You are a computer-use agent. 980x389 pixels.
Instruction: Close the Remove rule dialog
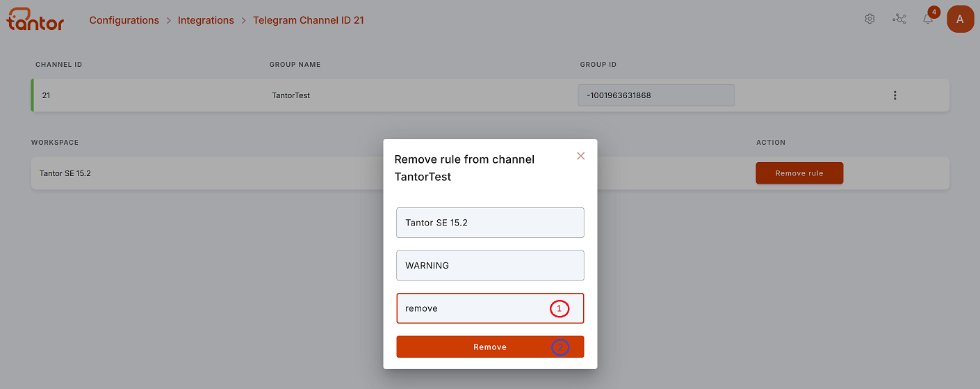tap(581, 156)
